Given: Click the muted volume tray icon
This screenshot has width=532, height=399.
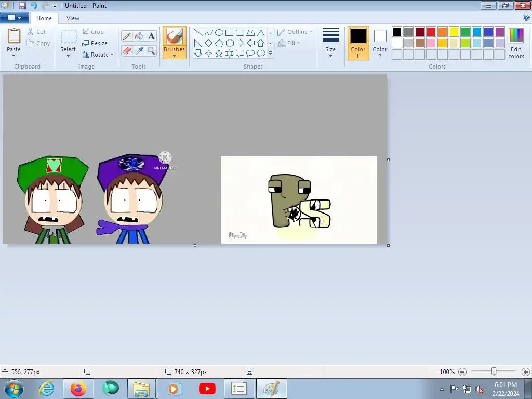Looking at the screenshot, I should [x=480, y=389].
